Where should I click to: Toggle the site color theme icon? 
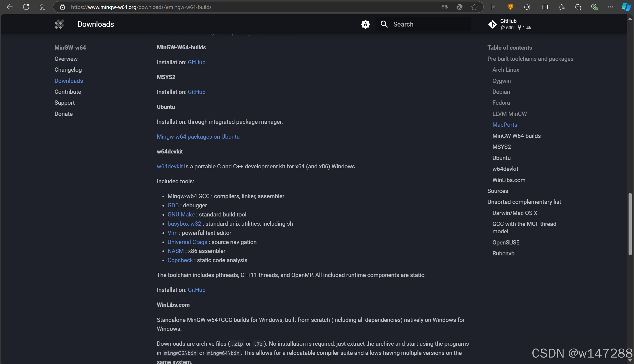coord(365,24)
